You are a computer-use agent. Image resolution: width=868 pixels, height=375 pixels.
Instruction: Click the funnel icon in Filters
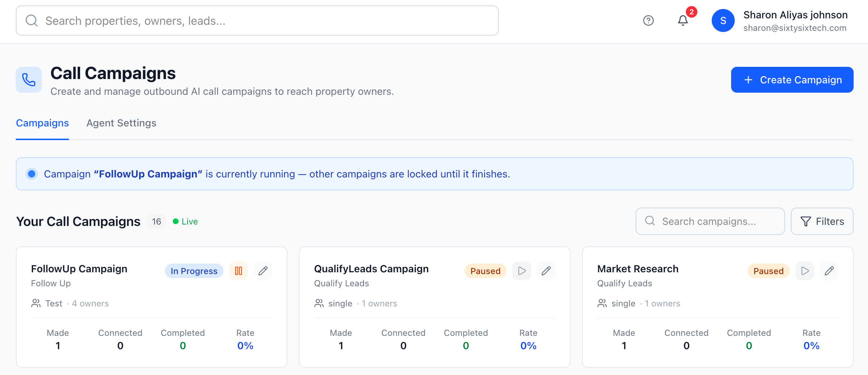point(806,222)
